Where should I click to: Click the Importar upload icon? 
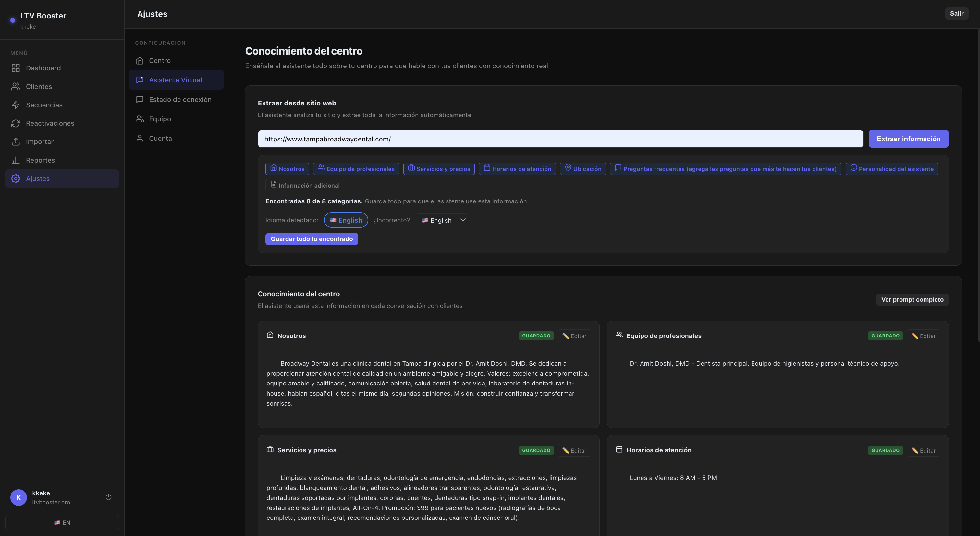coord(16,141)
